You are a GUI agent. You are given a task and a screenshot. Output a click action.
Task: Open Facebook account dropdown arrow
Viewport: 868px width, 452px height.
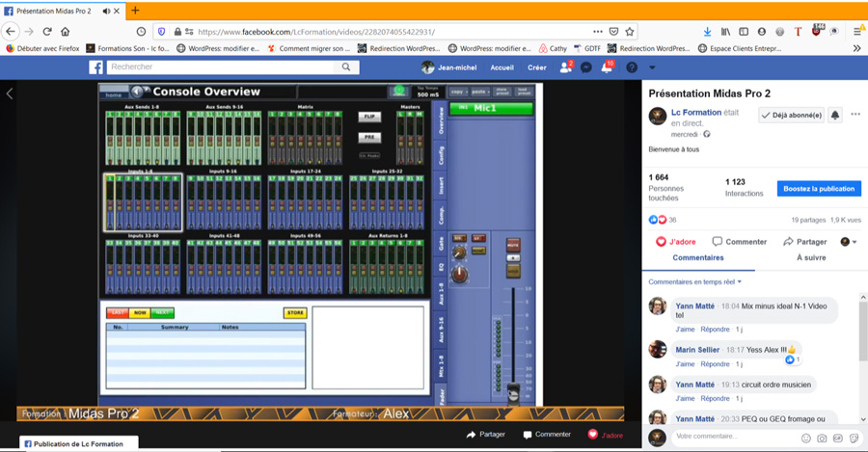coord(652,67)
